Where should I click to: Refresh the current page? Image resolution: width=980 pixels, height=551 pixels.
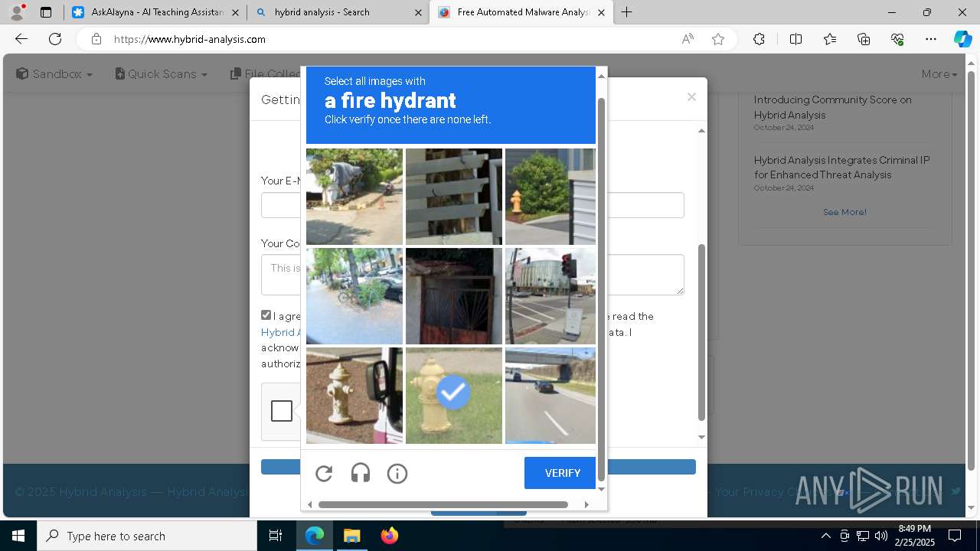click(x=55, y=39)
